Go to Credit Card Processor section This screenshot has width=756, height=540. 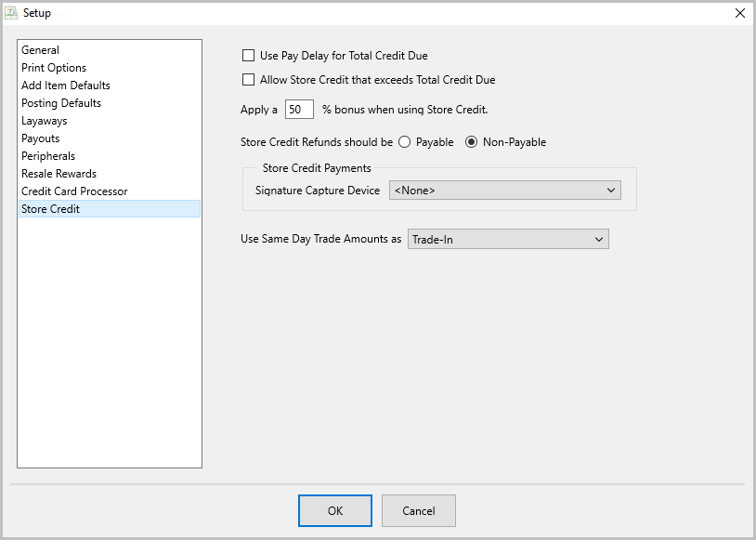pos(110,191)
